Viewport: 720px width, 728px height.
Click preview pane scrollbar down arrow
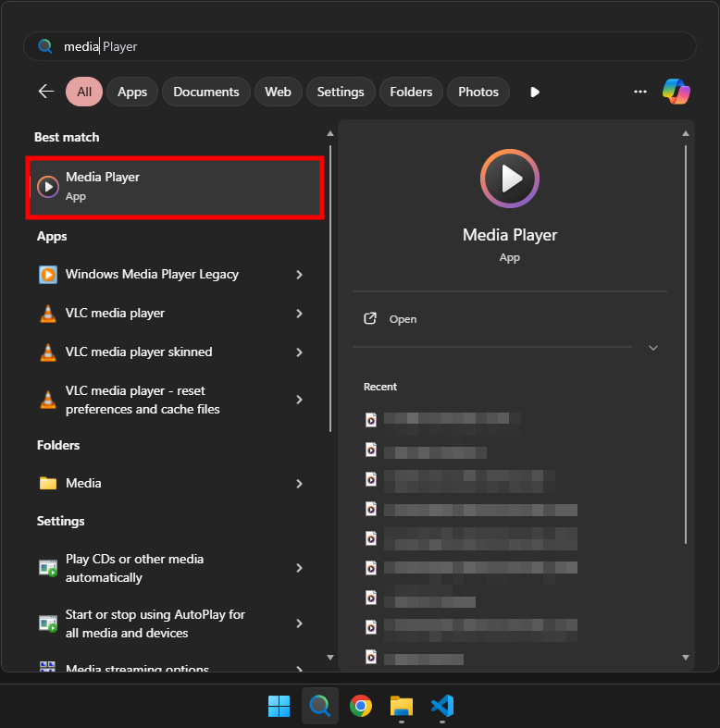pos(686,658)
